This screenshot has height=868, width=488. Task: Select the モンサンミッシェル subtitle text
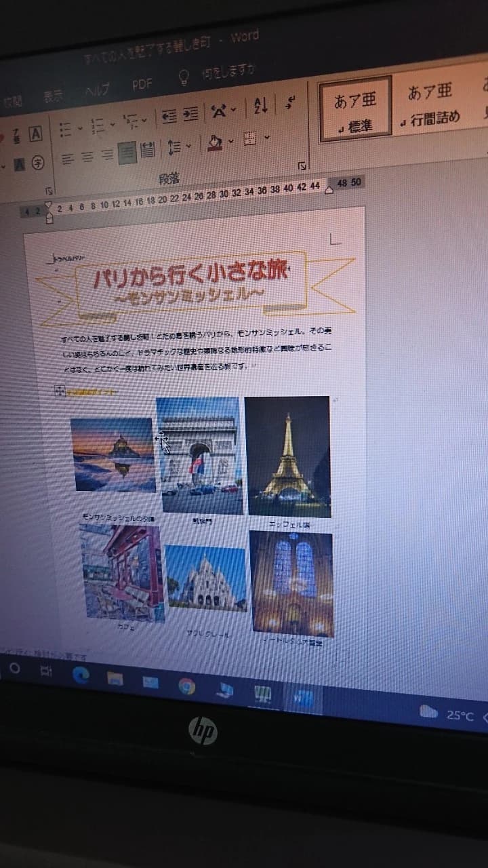[189, 297]
